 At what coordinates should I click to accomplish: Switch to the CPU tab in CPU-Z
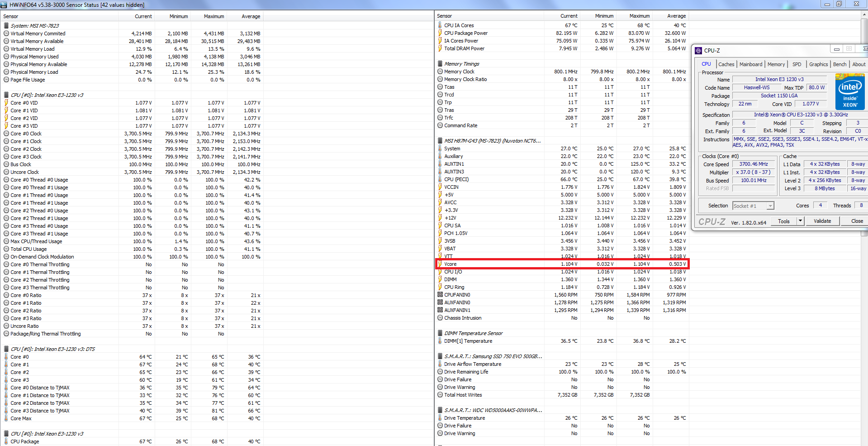pyautogui.click(x=706, y=64)
